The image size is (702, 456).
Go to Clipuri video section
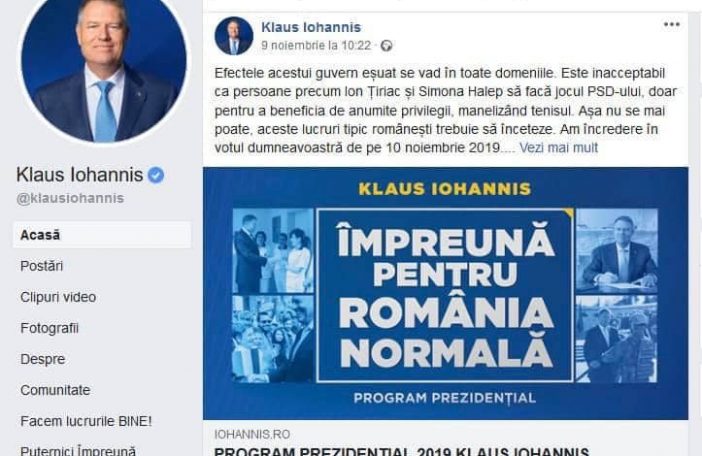58,297
